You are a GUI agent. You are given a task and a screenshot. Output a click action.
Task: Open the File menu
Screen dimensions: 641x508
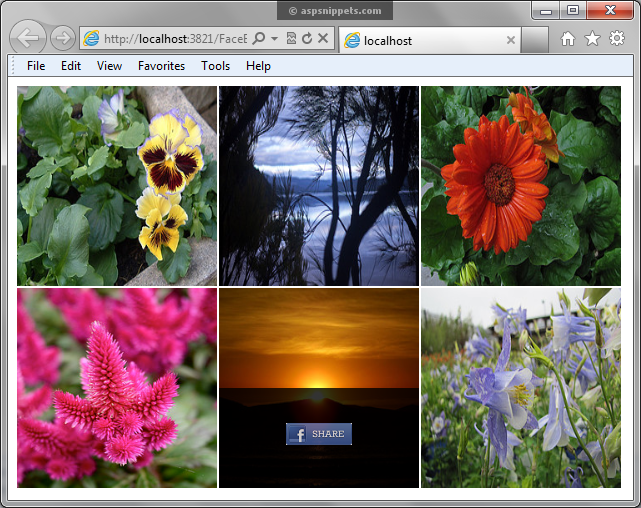(36, 66)
